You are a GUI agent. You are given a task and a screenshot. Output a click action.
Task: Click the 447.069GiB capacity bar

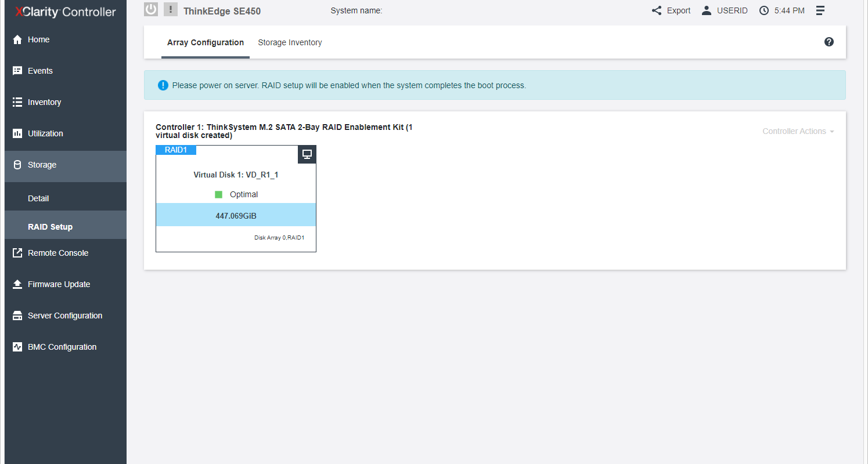pyautogui.click(x=236, y=215)
